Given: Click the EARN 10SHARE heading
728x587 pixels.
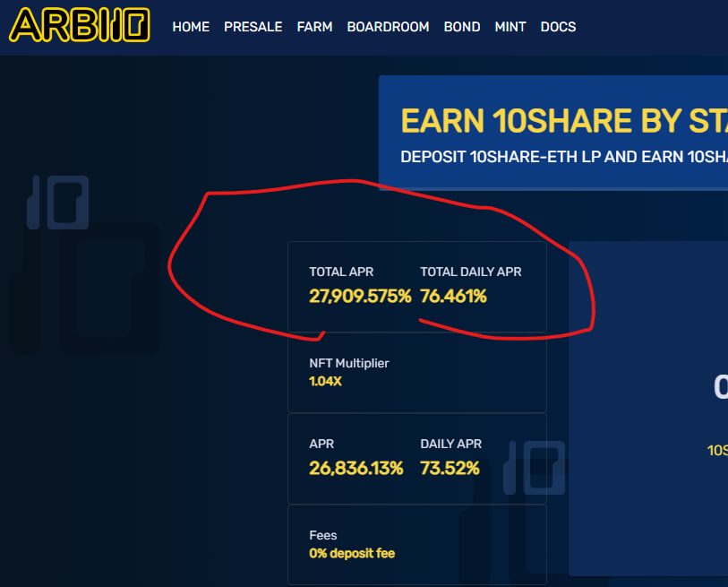Looking at the screenshot, I should [x=564, y=121].
